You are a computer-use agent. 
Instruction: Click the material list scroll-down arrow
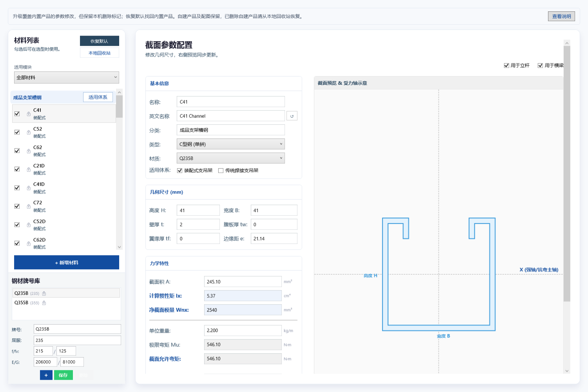[x=120, y=247]
